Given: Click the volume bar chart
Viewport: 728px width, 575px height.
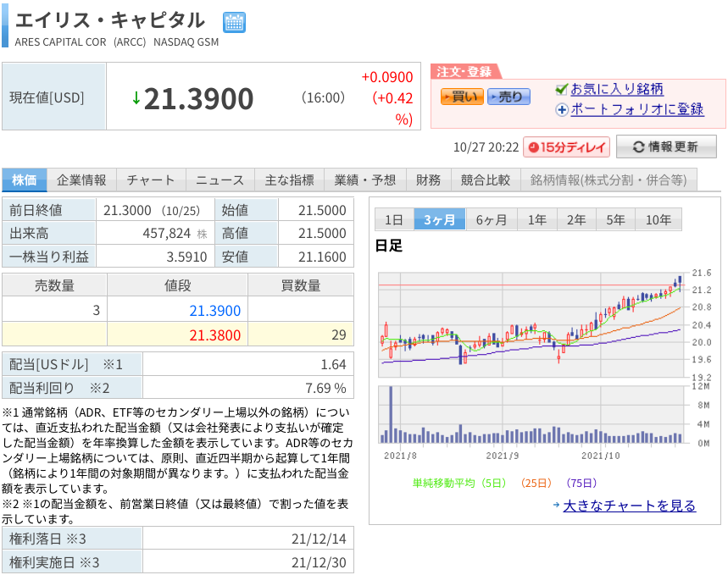Looking at the screenshot, I should coord(532,415).
